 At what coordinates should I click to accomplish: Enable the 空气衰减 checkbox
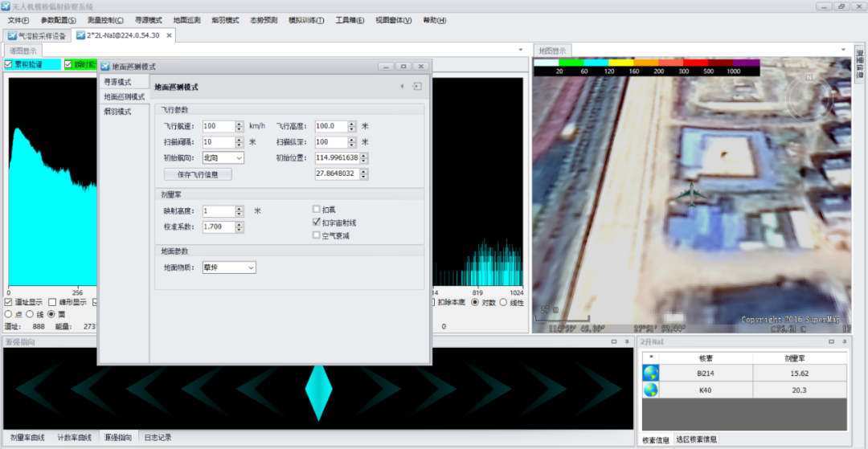coord(317,235)
